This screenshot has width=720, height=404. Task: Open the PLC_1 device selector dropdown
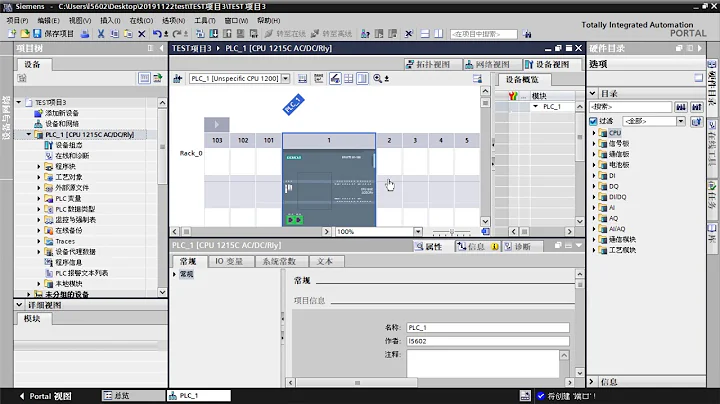point(286,79)
